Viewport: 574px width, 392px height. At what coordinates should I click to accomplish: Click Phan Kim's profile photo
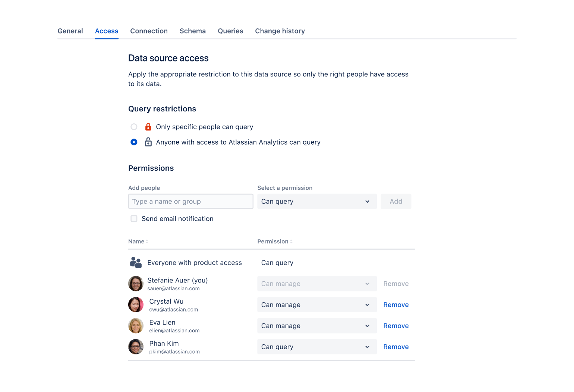[136, 347]
